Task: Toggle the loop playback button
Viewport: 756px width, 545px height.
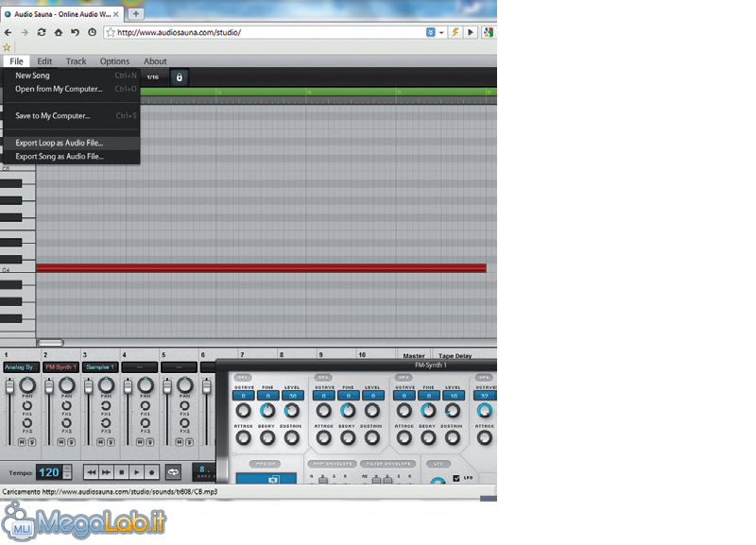Action: click(173, 472)
